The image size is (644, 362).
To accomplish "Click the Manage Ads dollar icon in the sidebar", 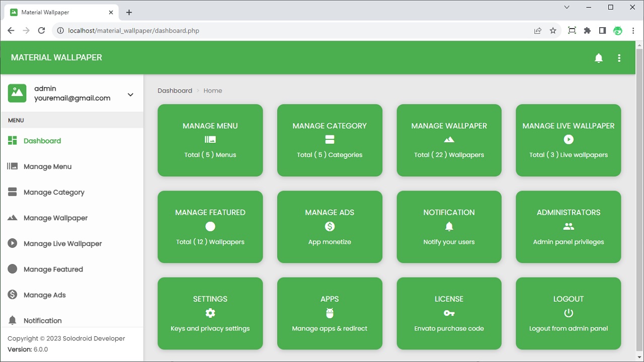I will pos(13,295).
